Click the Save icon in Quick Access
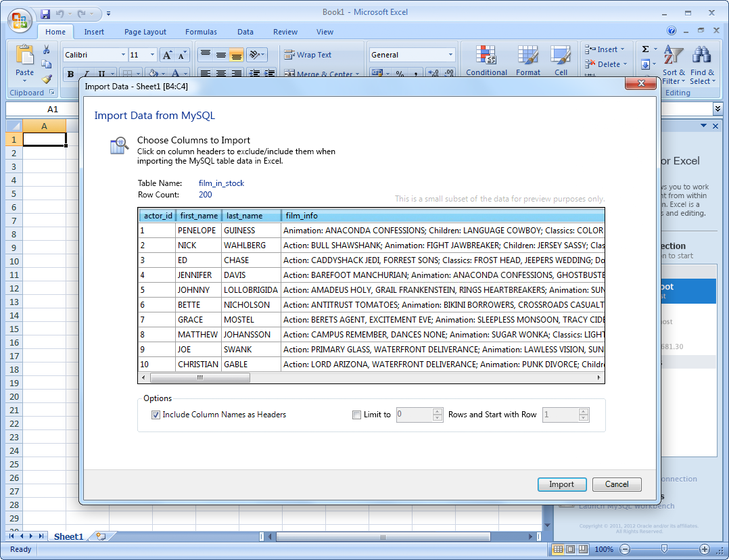Viewport: 729px width, 560px height. coord(45,14)
